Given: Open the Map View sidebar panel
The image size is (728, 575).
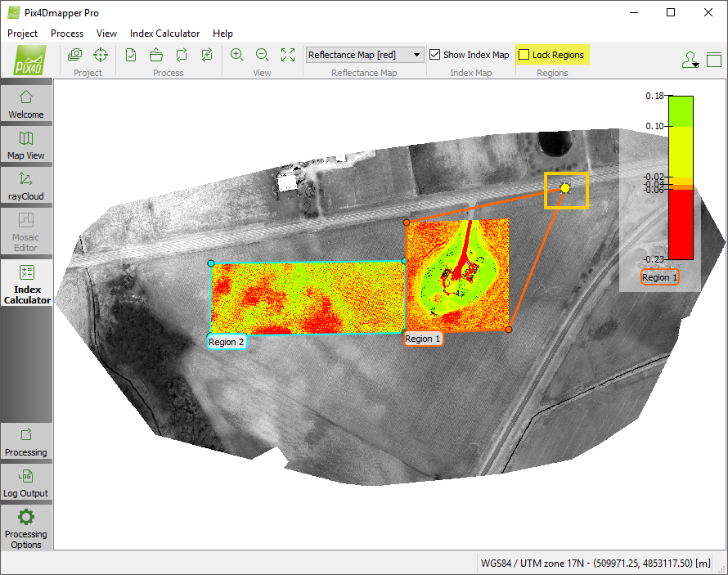Looking at the screenshot, I should pos(26,145).
